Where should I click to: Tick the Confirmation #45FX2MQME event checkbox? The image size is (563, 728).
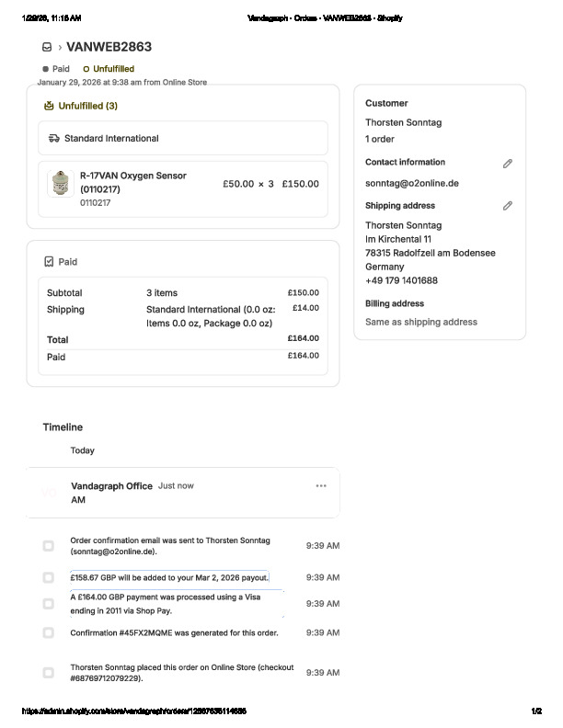pos(48,632)
